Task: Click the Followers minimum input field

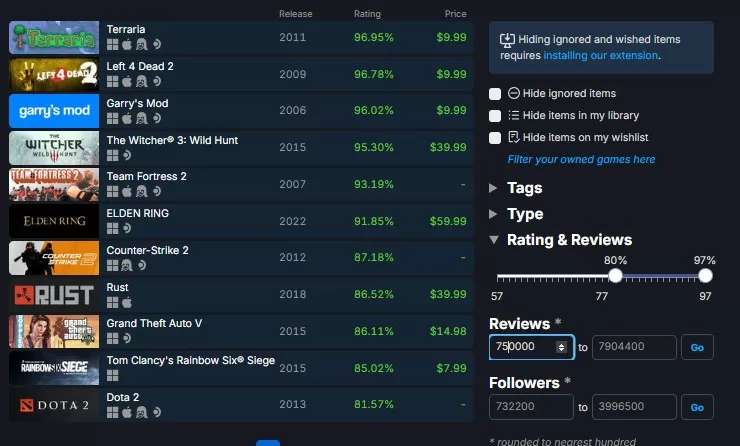Action: pyautogui.click(x=531, y=407)
